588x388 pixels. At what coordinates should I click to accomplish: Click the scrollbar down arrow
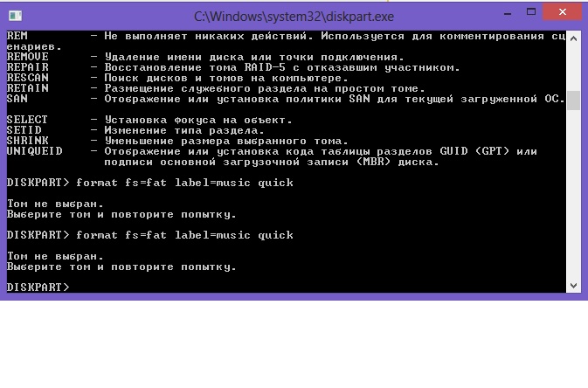point(573,286)
